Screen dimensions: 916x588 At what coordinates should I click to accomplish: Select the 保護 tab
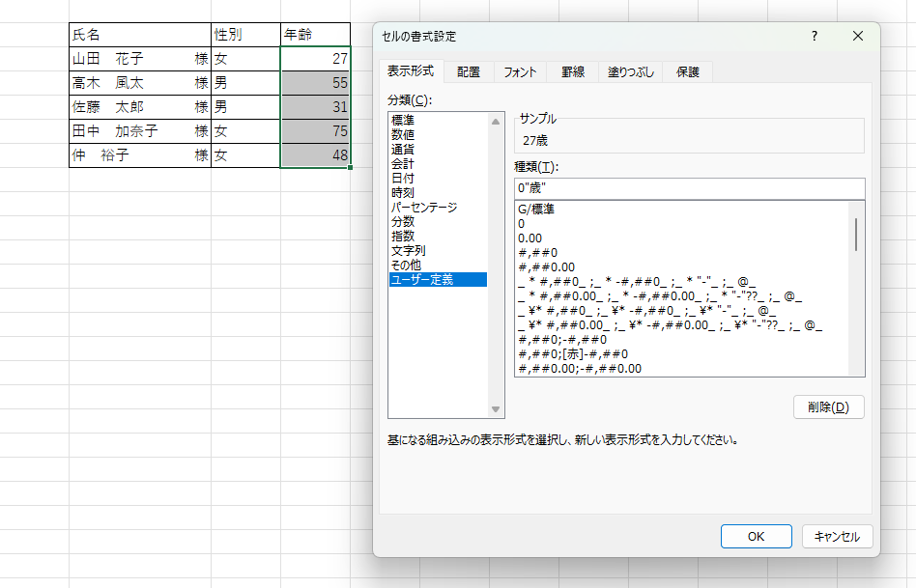pos(688,71)
